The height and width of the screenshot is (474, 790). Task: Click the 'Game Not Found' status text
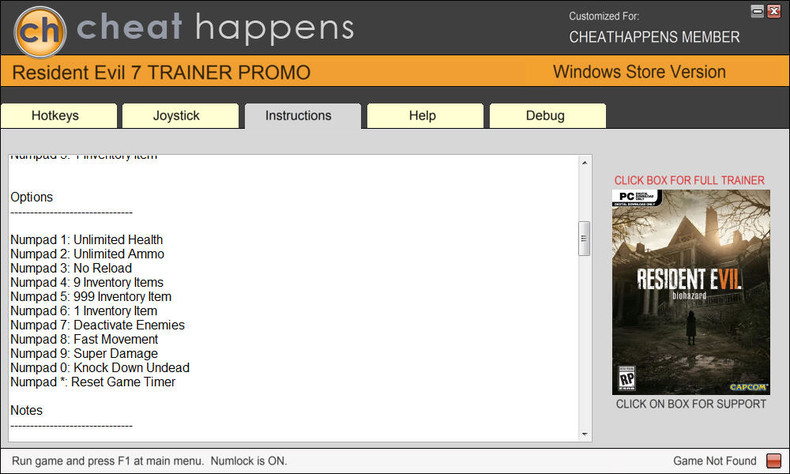715,461
